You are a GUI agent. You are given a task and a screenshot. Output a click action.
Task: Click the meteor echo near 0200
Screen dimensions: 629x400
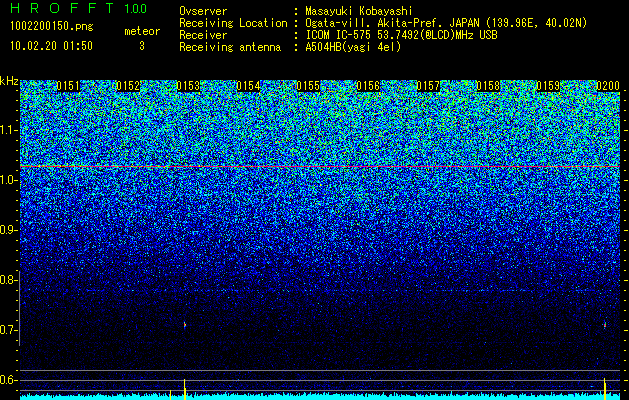(605, 325)
